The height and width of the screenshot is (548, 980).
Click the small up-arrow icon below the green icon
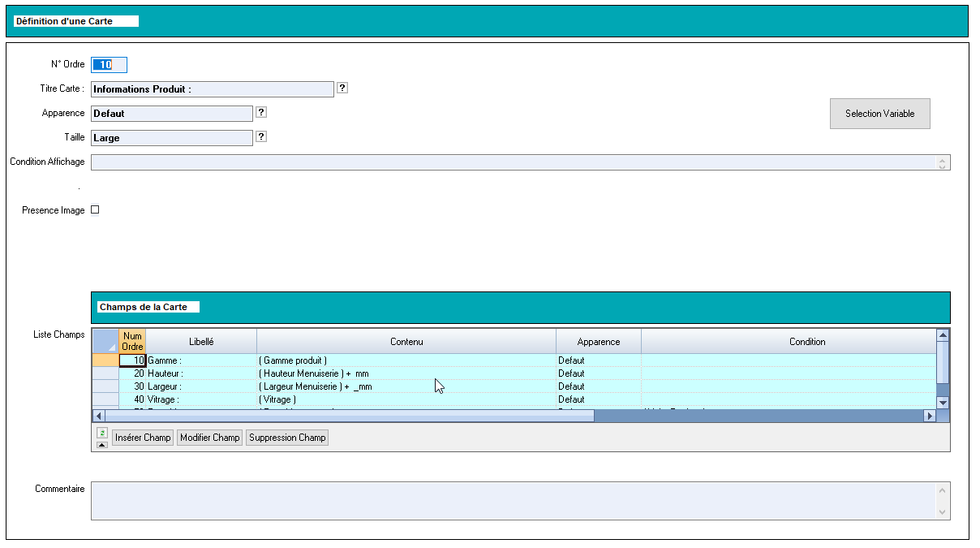(x=101, y=445)
